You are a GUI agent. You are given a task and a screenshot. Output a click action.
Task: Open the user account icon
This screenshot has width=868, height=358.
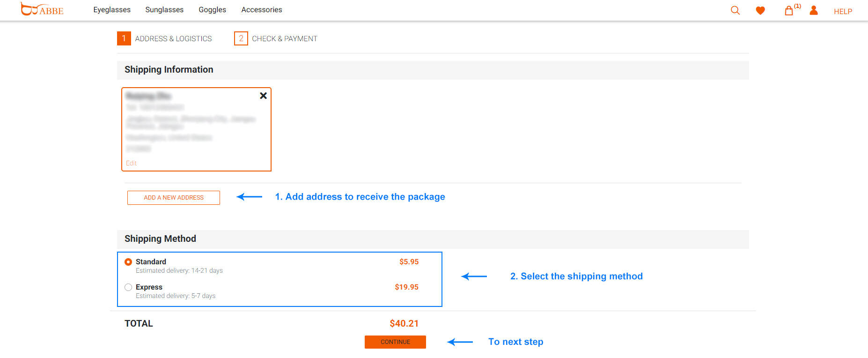814,10
